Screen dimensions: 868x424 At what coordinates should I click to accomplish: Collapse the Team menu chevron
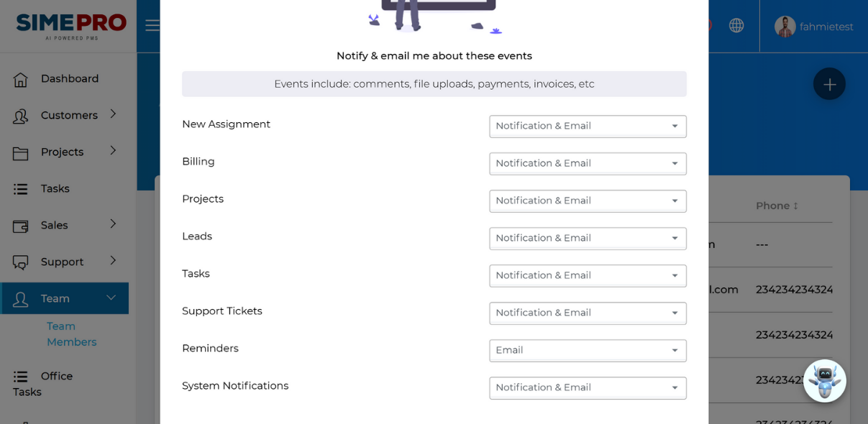click(111, 298)
